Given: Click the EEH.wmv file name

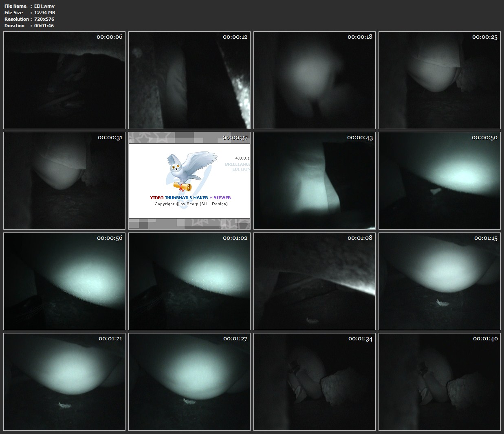Looking at the screenshot, I should [x=44, y=6].
